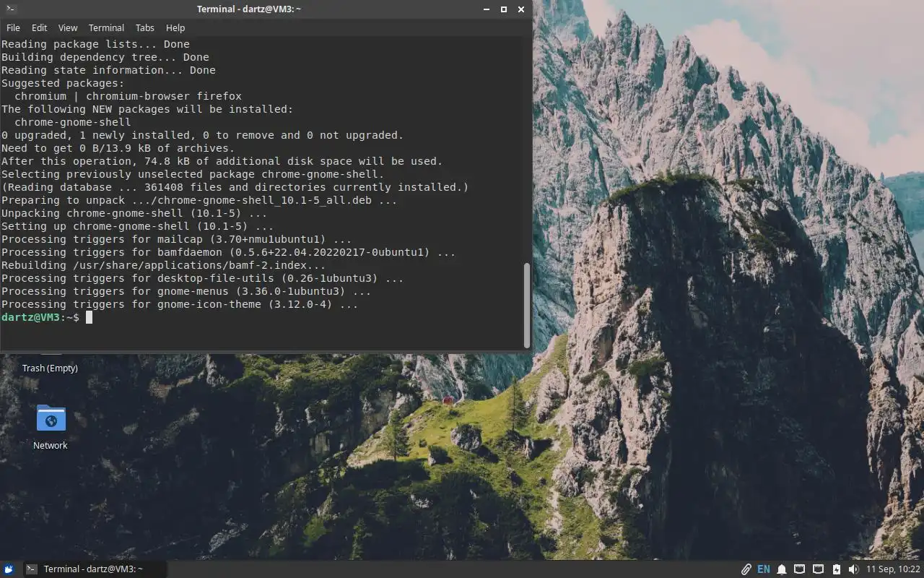Viewport: 924px width, 578px height.
Task: Click the 'After this operation, 74.8 kB' line
Action: pos(222,161)
